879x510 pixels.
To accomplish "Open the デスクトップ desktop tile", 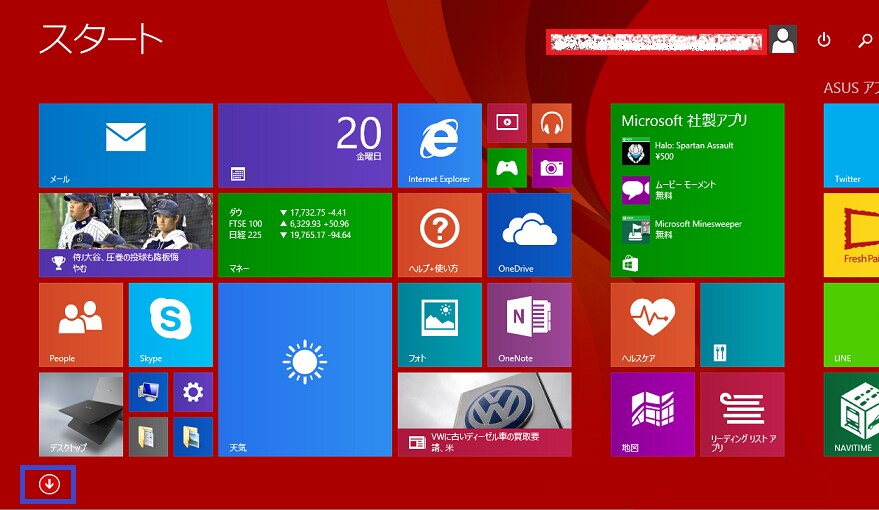I will [81, 414].
